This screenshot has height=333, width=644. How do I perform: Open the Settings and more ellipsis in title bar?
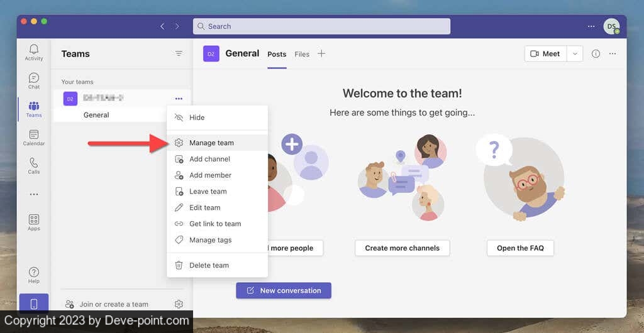591,26
